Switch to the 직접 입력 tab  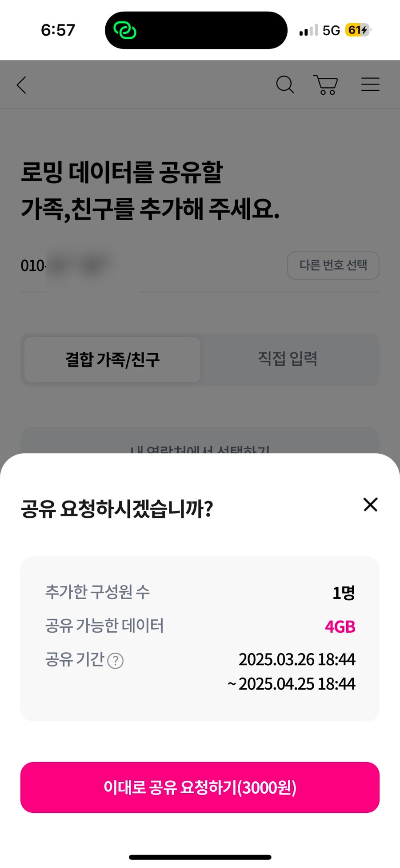[x=288, y=359]
